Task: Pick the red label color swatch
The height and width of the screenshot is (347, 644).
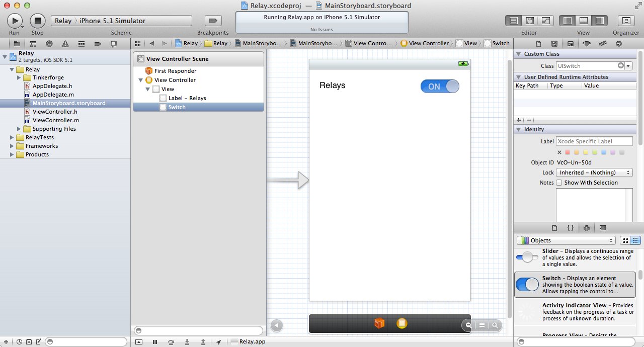Action: (568, 152)
